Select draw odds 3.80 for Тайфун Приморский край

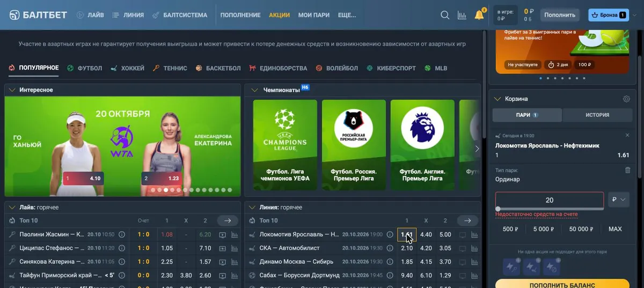[186, 275]
